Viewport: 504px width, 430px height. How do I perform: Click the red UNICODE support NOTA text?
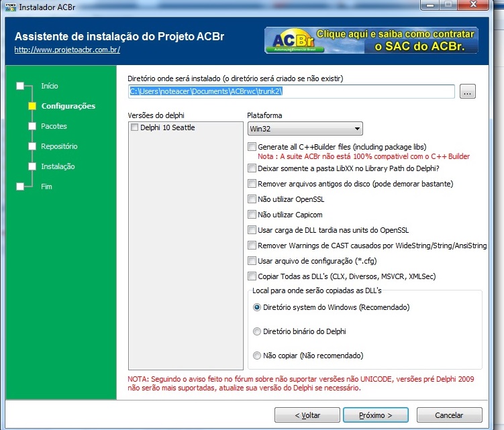(x=301, y=384)
